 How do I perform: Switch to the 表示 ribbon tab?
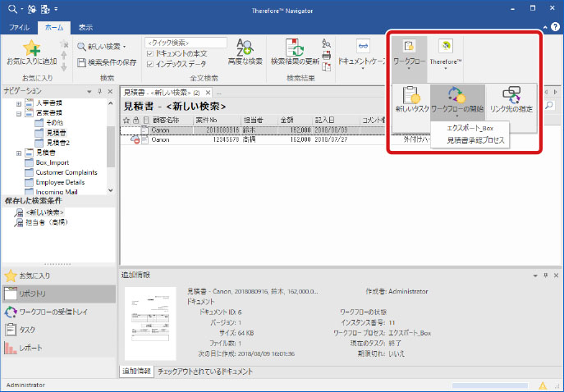click(85, 27)
